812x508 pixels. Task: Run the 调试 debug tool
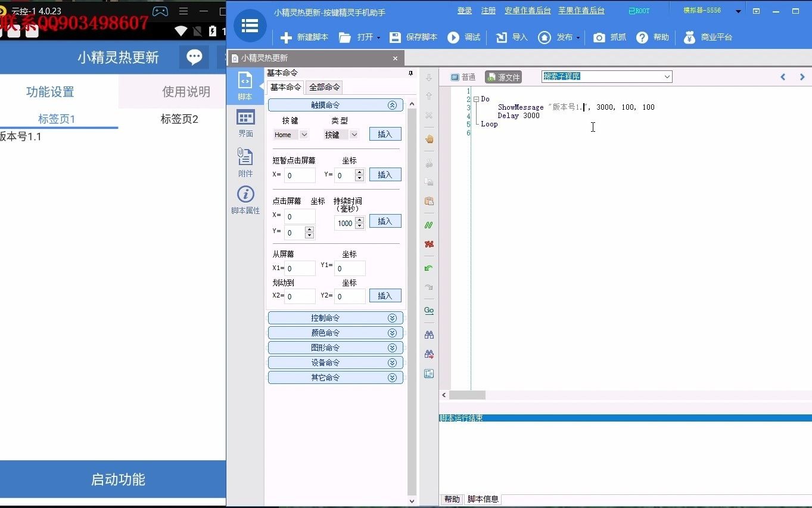pyautogui.click(x=465, y=37)
